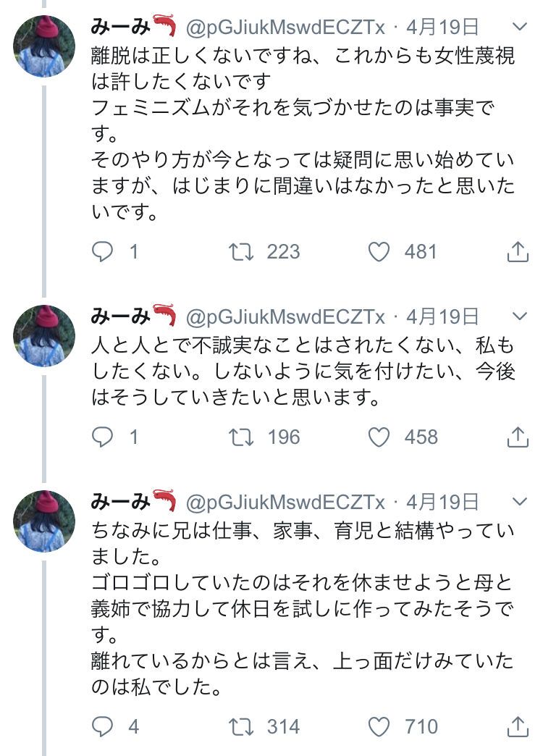Reply to the tweet with 481 likes
The width and height of the screenshot is (543, 756).
click(103, 251)
